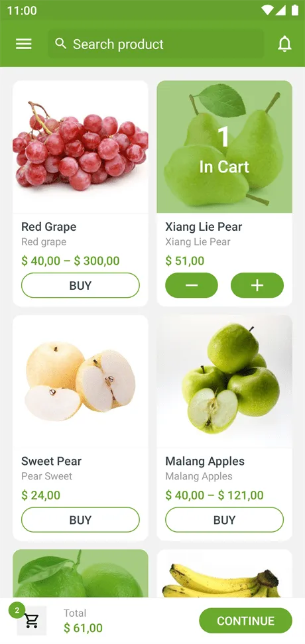Open the Sweet Pear product image

coord(80,381)
